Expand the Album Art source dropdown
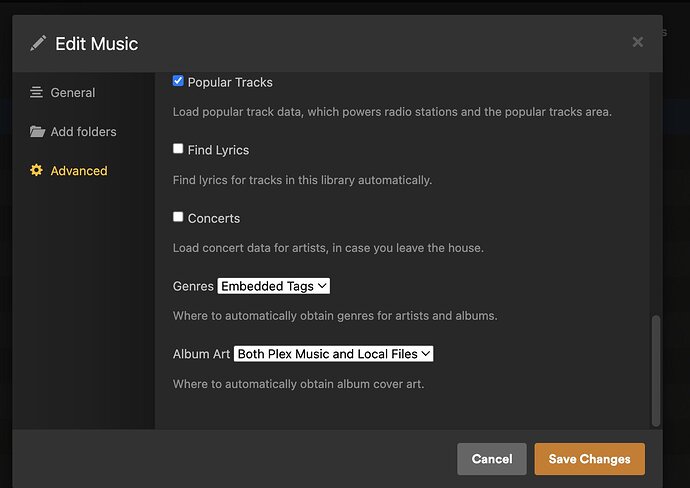 (333, 354)
